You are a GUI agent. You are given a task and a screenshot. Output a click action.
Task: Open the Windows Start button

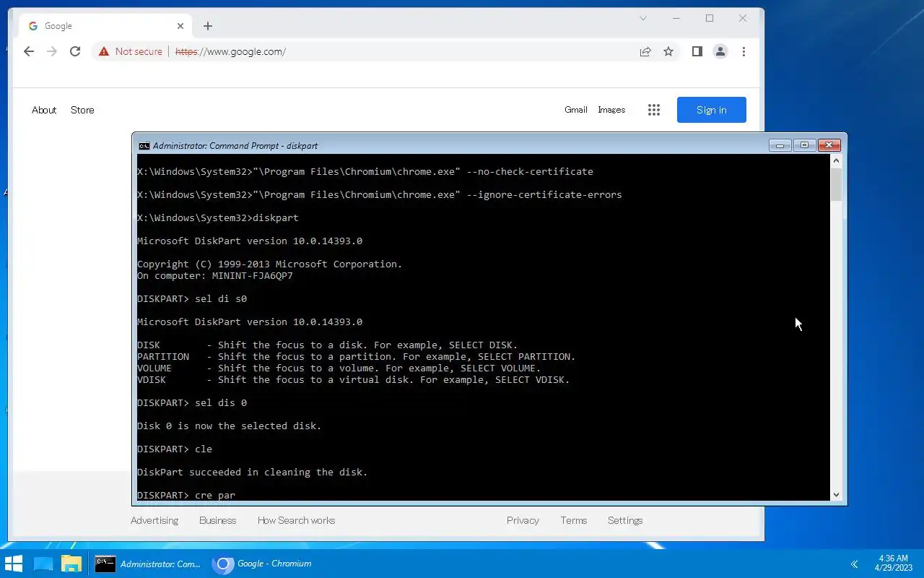[14, 564]
